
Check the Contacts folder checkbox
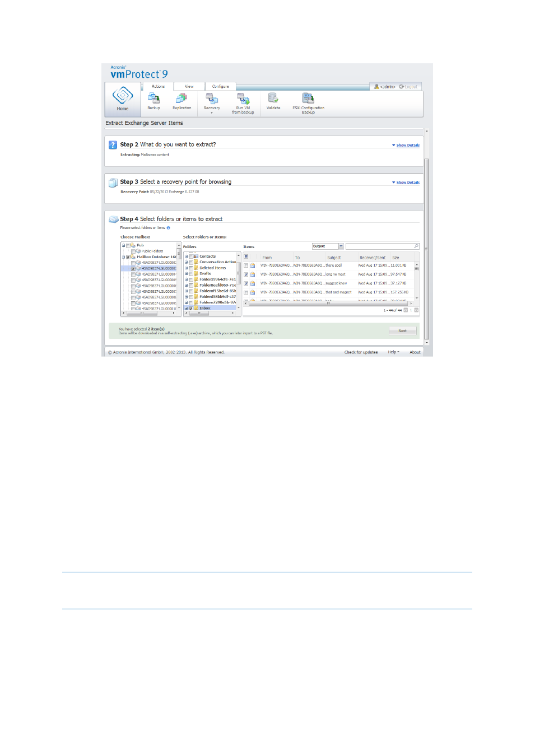(190, 256)
